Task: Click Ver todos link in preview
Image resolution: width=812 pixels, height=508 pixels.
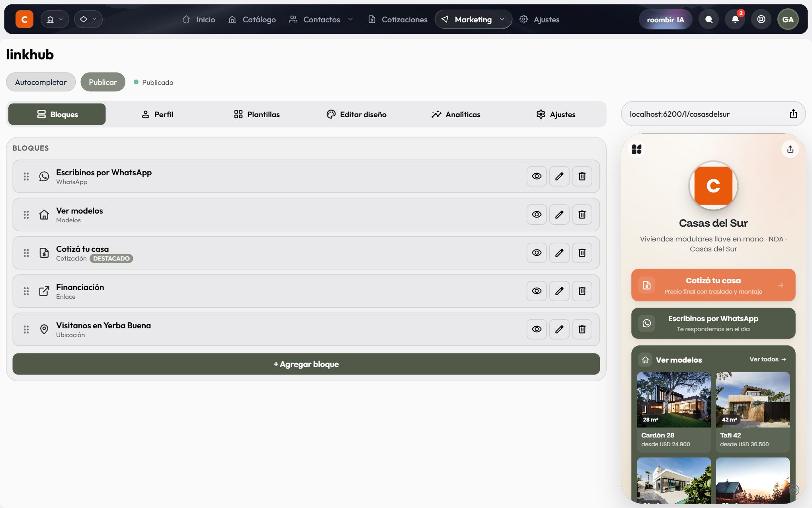Action: [767, 359]
